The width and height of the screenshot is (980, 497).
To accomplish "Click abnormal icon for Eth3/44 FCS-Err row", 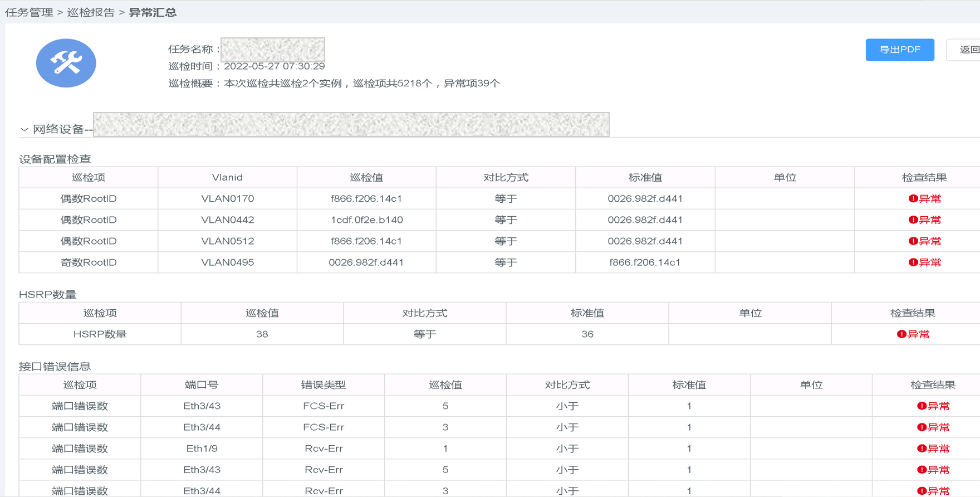I will (922, 427).
